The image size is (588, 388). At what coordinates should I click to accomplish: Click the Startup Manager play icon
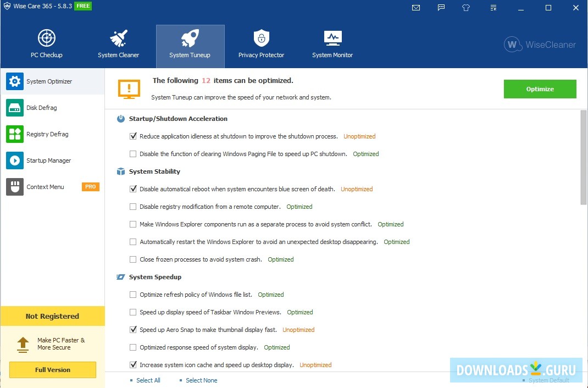15,160
